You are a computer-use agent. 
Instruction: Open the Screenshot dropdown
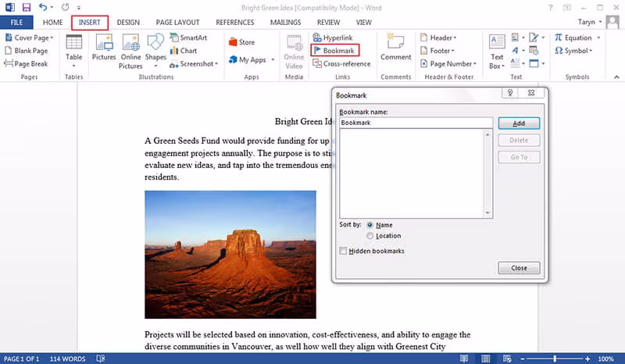point(194,63)
